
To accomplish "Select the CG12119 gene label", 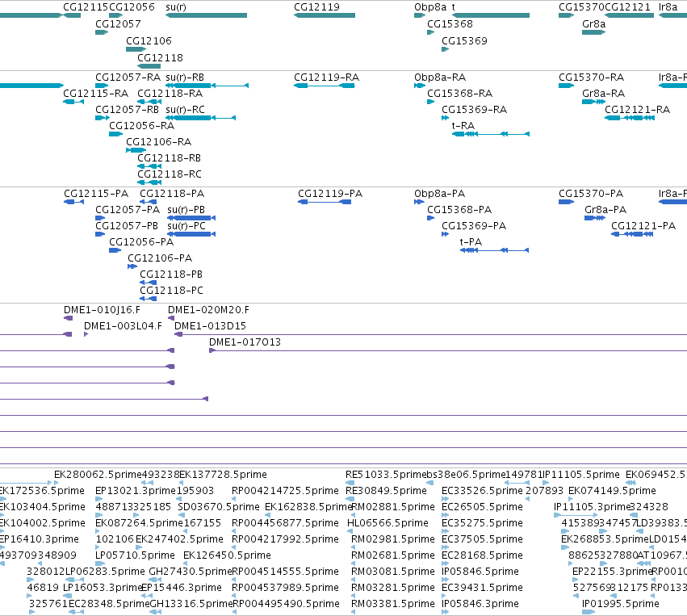I will coord(316,7).
